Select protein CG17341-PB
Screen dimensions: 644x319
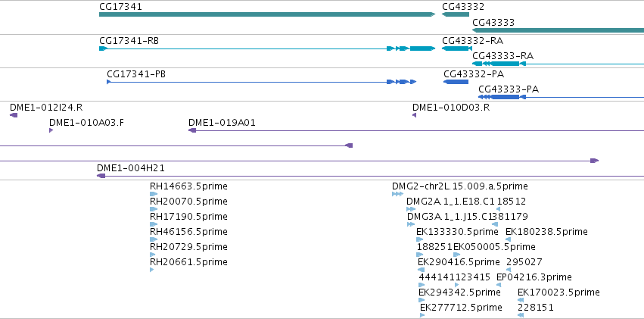262,82
